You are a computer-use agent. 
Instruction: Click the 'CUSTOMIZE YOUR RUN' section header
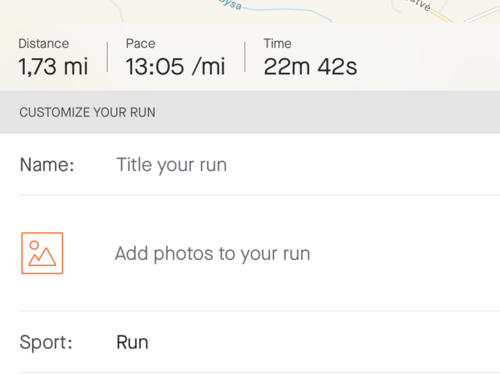click(87, 112)
